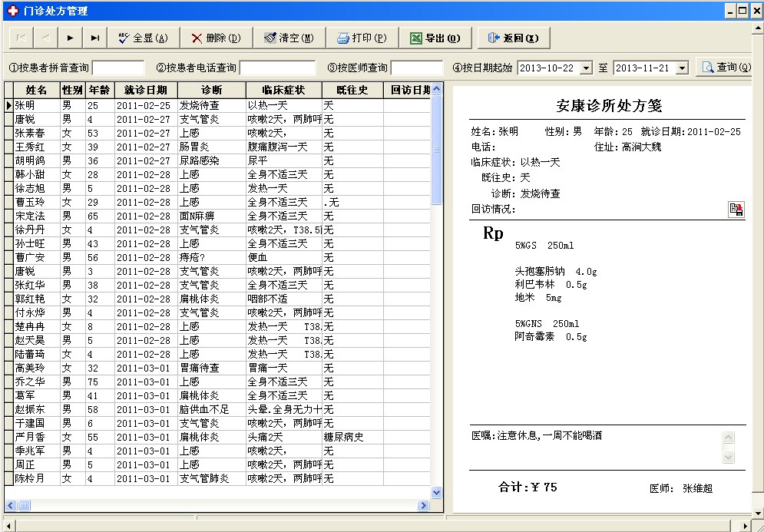The image size is (764, 532).
Task: Select patient row 周正
Action: click(217, 464)
